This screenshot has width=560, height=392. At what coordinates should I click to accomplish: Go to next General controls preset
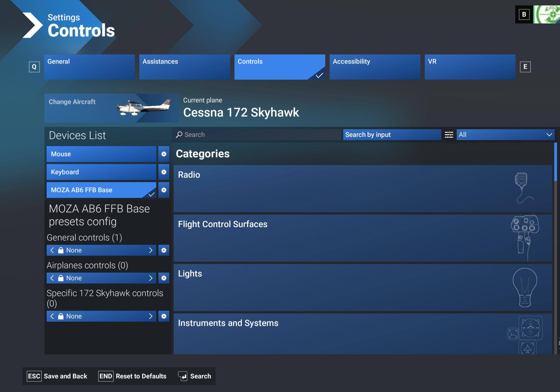[150, 250]
